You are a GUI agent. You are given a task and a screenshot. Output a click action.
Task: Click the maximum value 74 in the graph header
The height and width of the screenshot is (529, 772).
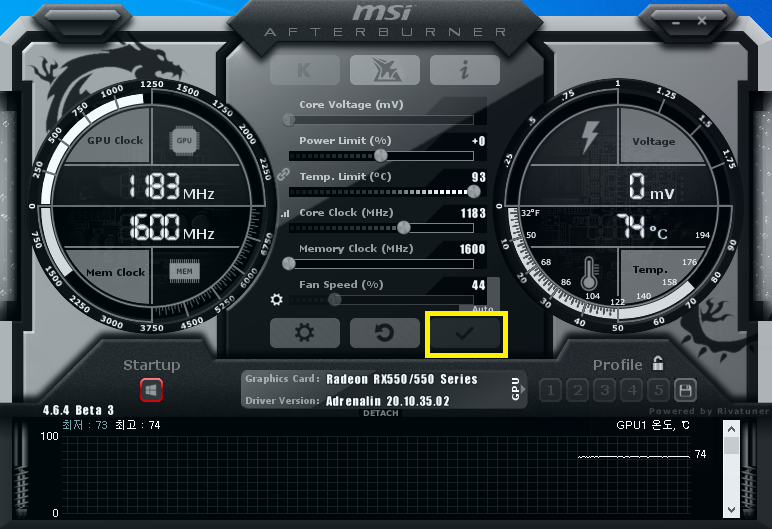click(x=155, y=425)
